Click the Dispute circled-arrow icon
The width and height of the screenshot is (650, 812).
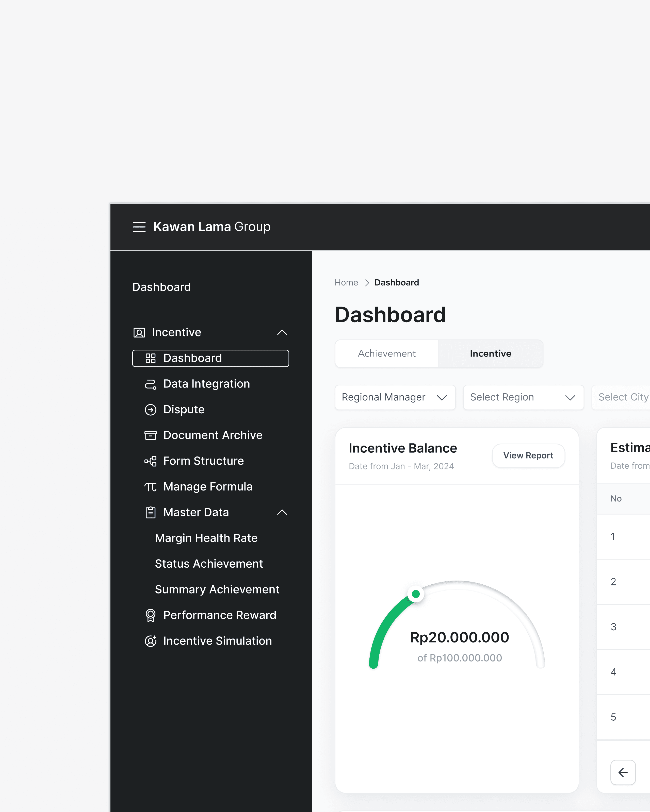(x=150, y=410)
